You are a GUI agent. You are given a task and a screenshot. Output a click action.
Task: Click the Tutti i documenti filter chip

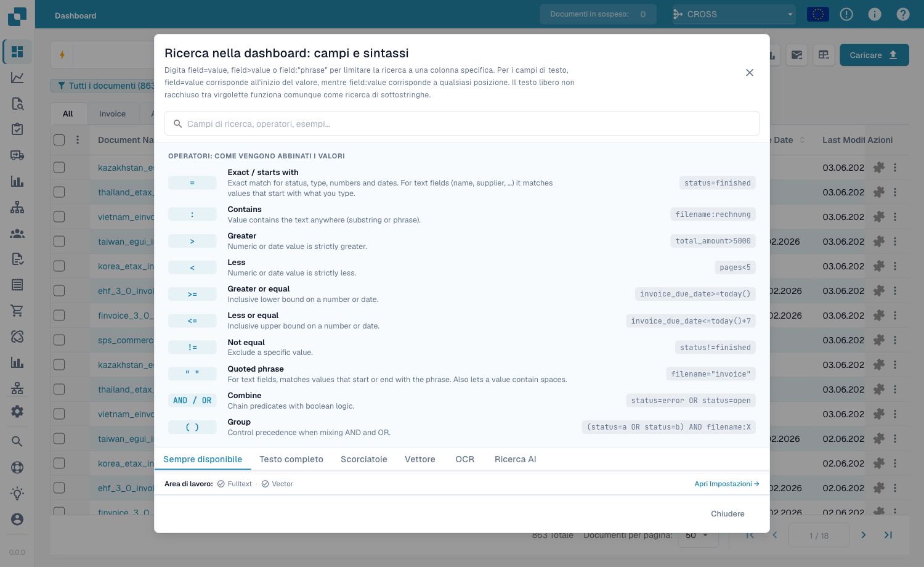coord(103,86)
